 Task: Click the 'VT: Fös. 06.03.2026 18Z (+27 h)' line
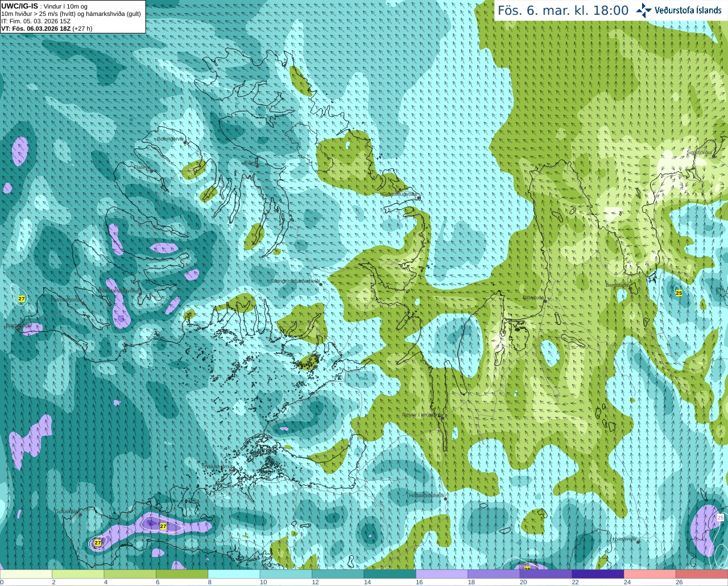click(47, 28)
